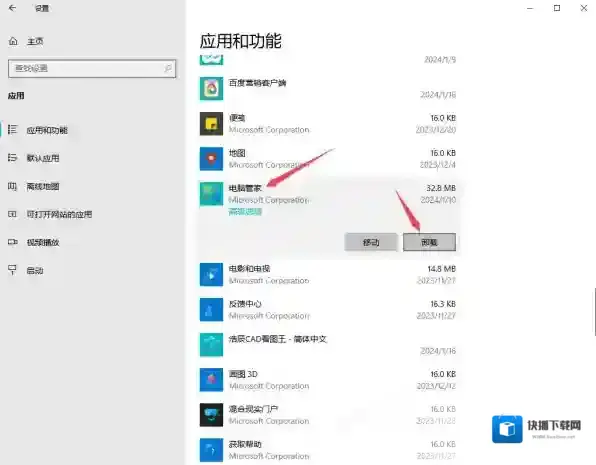This screenshot has height=465, width=596.
Task: Click the vertical scrollbar thumb of the window
Action: tap(594, 312)
